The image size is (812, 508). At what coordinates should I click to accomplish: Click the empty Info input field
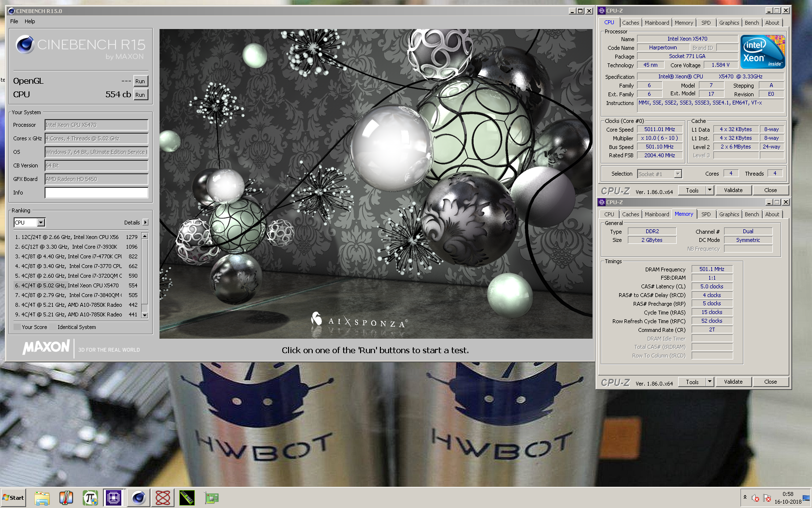pyautogui.click(x=97, y=193)
